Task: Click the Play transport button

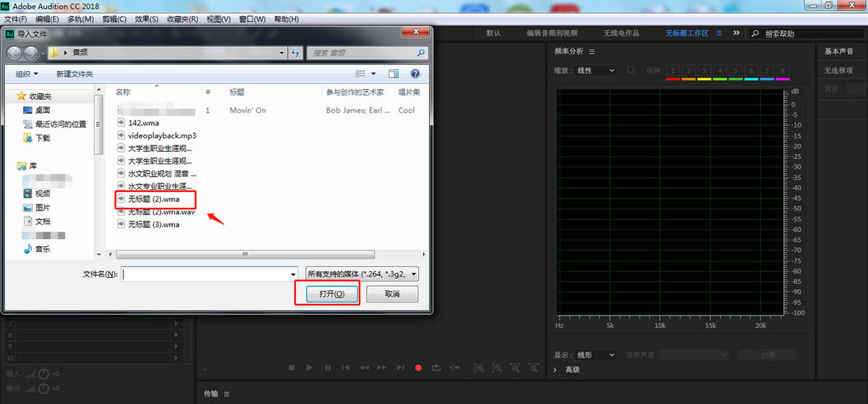Action: click(x=310, y=368)
